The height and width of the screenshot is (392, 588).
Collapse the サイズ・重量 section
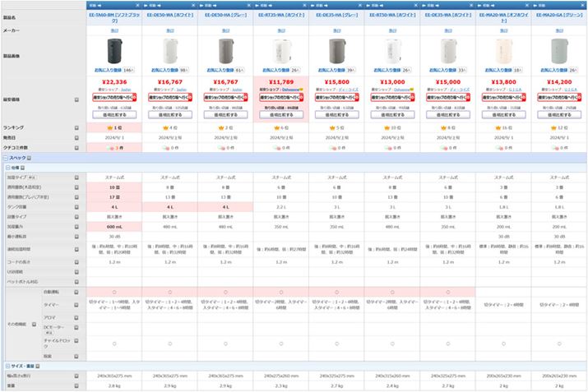[x=6, y=364]
